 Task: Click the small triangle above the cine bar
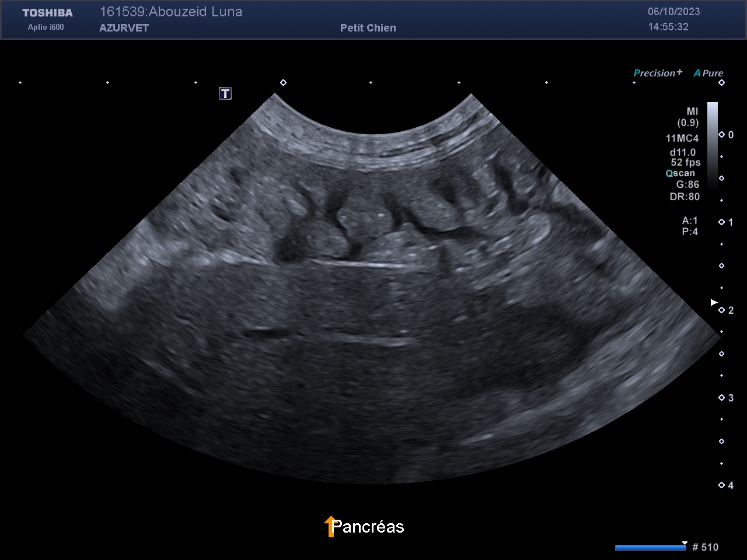(x=685, y=542)
